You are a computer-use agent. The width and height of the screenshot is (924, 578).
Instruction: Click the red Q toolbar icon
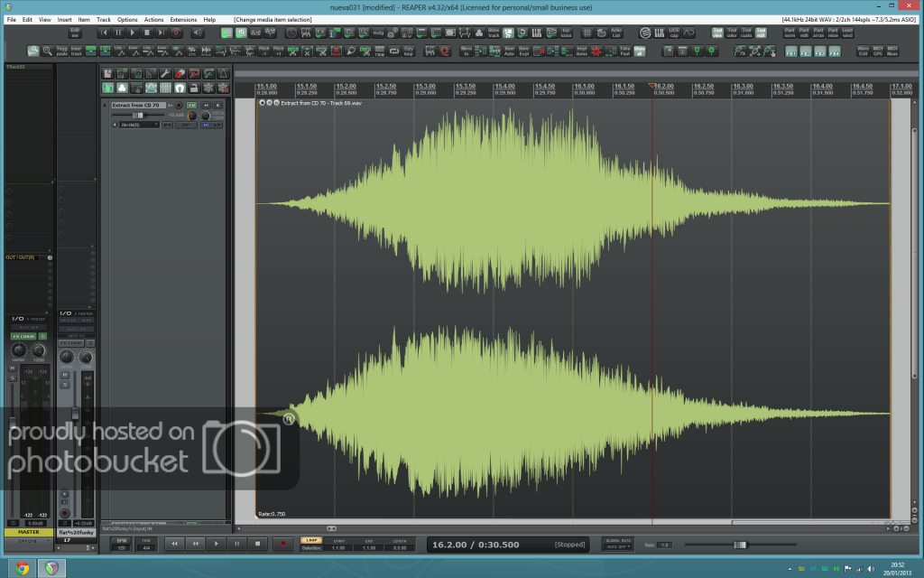coord(446,51)
